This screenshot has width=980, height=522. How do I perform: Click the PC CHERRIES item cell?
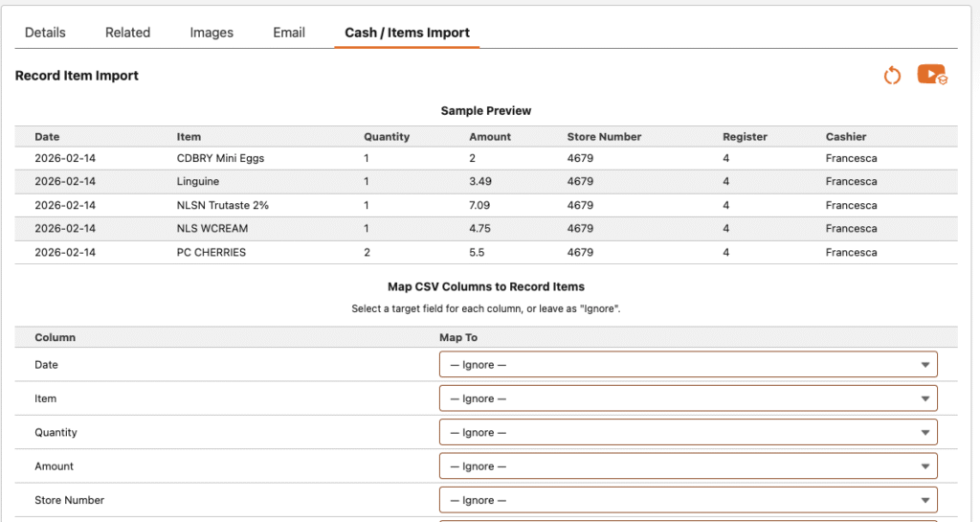212,253
